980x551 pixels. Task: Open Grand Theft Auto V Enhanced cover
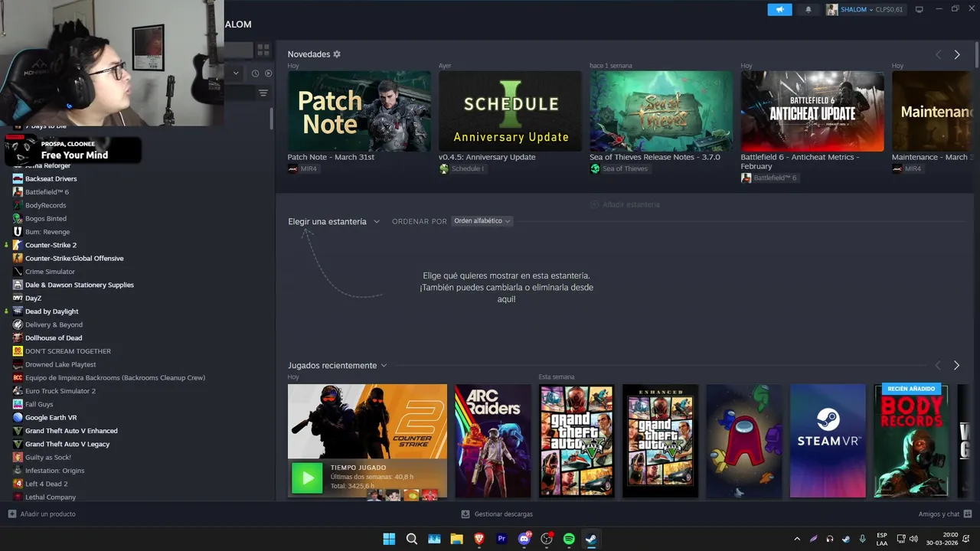[x=660, y=441]
